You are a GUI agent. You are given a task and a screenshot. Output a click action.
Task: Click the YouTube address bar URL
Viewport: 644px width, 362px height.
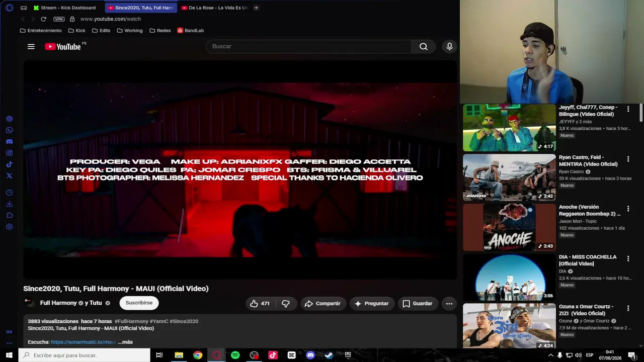pos(111,19)
